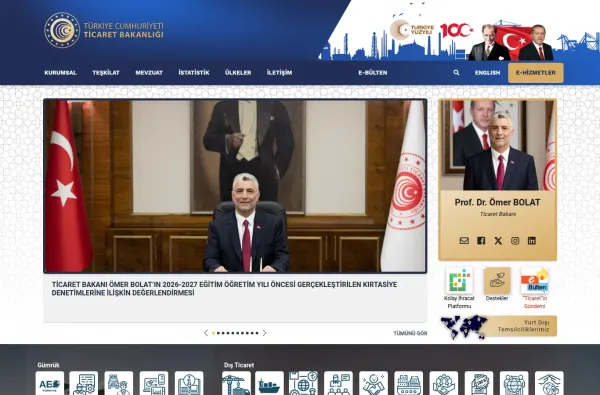The image size is (600, 395).
Task: Click TÜMÜNÜ GÖR to see all news
Action: 410,333
